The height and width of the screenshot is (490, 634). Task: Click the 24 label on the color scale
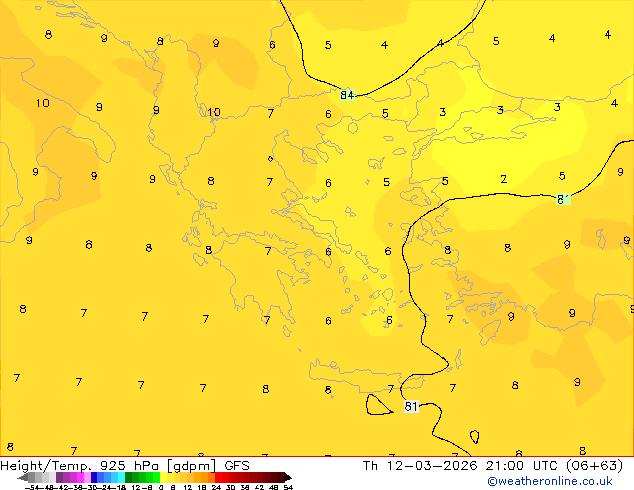click(216, 487)
